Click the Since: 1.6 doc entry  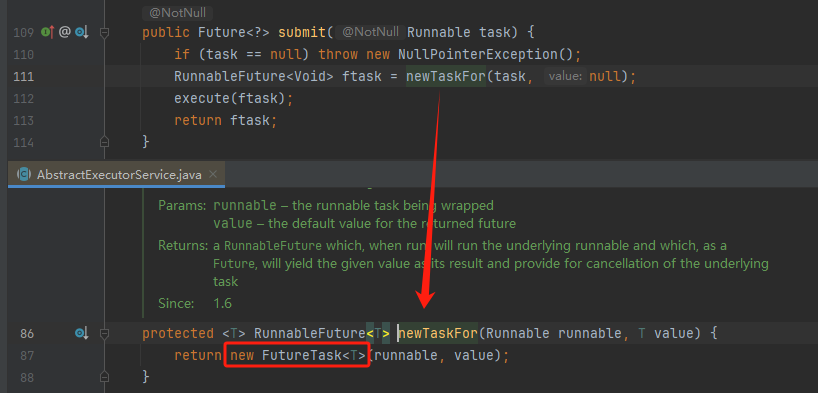click(195, 303)
